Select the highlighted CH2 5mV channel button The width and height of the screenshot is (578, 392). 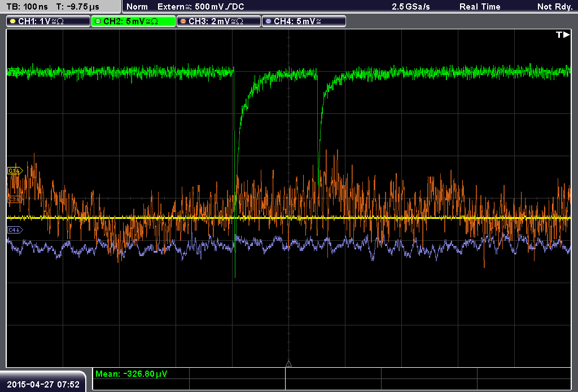[133, 21]
